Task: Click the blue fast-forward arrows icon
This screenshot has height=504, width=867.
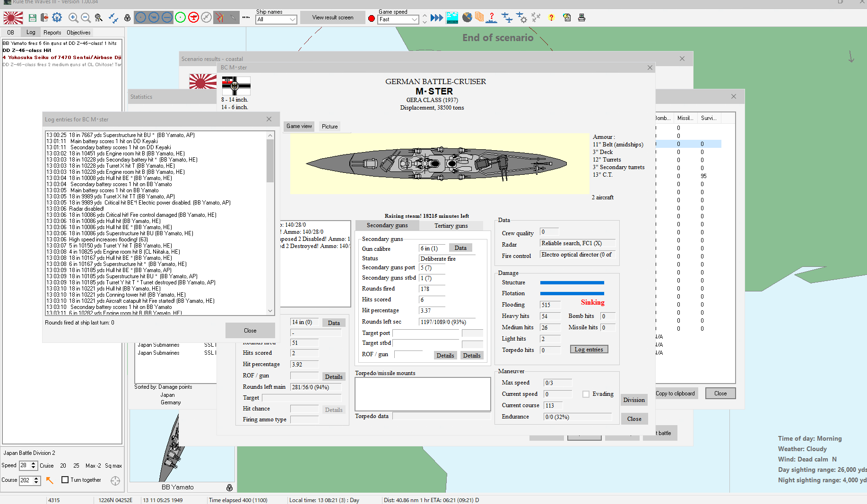Action: pos(437,18)
